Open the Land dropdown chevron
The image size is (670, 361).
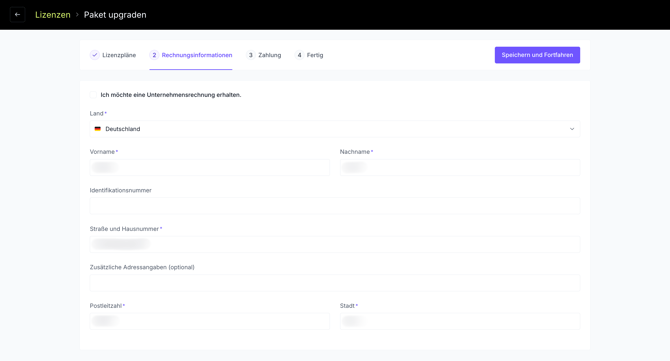(x=572, y=129)
